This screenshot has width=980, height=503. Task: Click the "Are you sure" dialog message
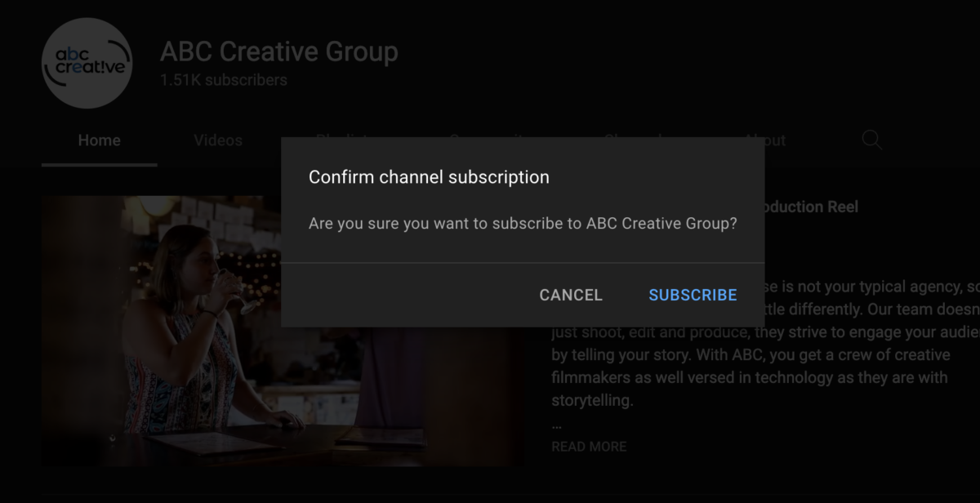[523, 224]
